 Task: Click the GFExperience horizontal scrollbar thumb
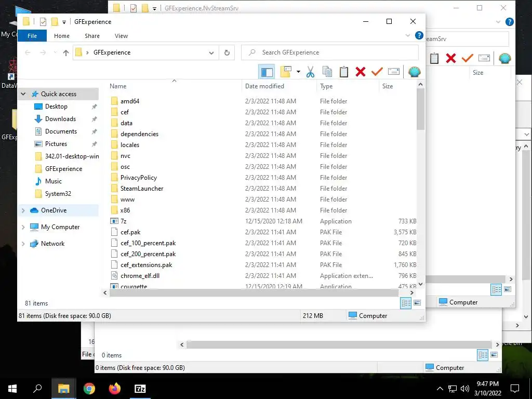pyautogui.click(x=254, y=293)
